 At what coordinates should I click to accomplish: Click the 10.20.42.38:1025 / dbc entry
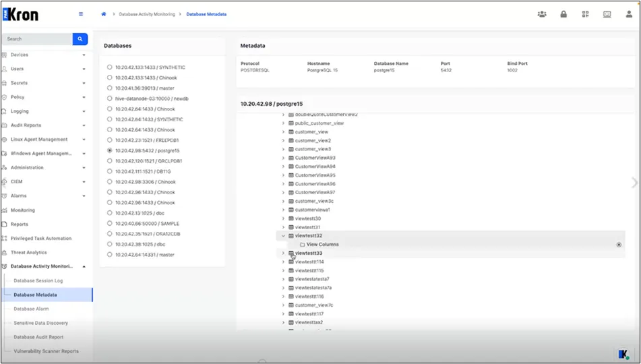pyautogui.click(x=140, y=245)
